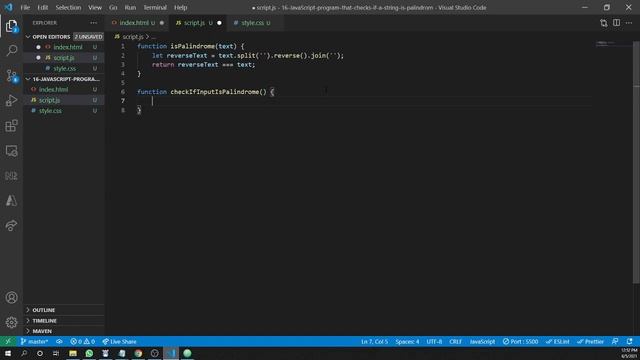This screenshot has height=360, width=640.
Task: Click the feedback icon in status bar
Action: click(x=615, y=342)
